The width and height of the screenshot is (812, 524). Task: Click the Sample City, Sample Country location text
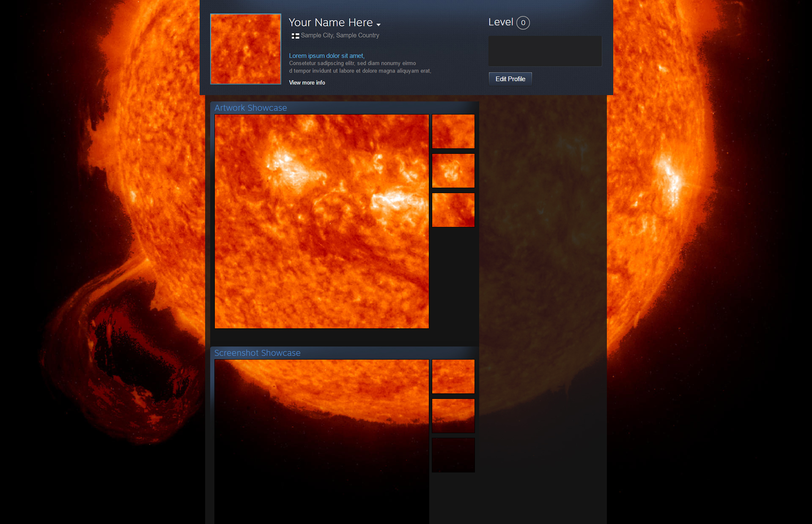[340, 35]
